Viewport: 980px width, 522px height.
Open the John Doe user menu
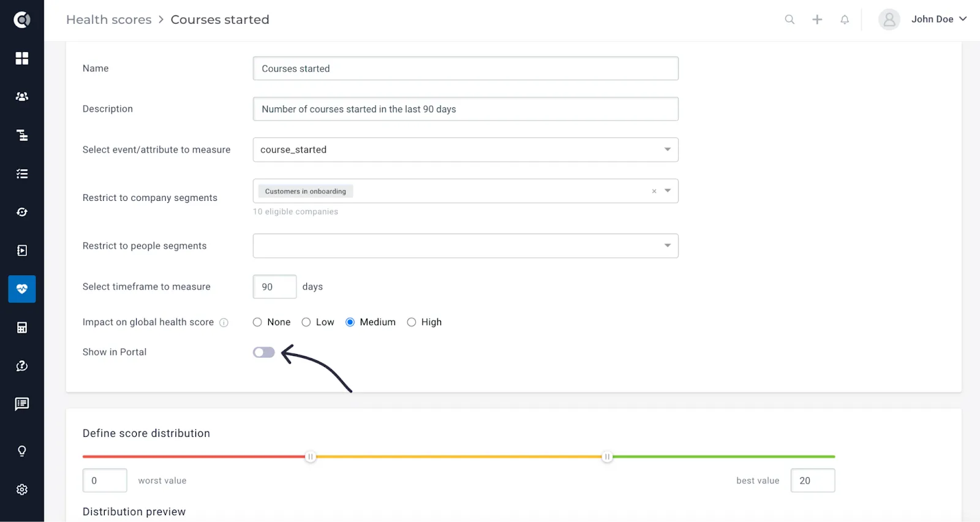pos(939,20)
